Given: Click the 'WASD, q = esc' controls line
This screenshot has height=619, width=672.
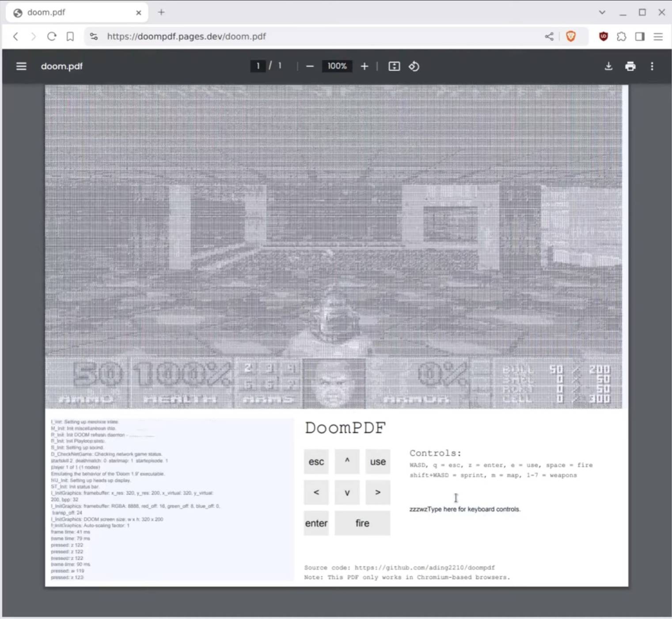Looking at the screenshot, I should coord(501,465).
